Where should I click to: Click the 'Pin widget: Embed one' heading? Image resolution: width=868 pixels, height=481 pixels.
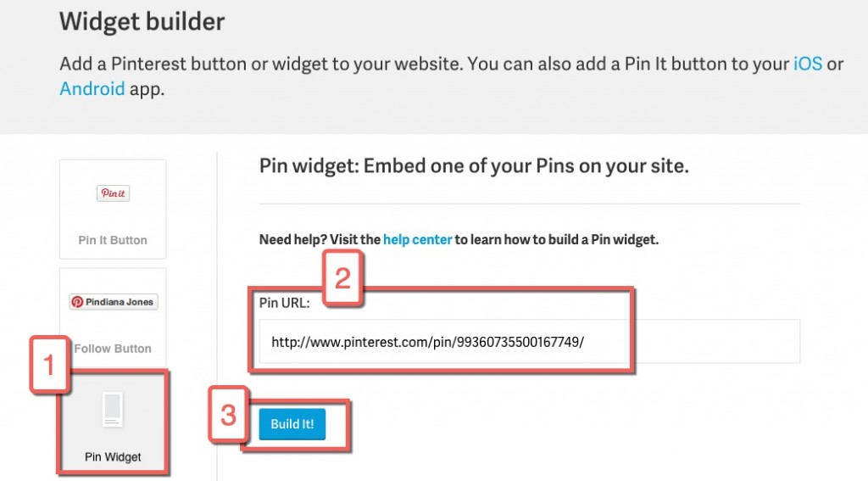coord(474,166)
